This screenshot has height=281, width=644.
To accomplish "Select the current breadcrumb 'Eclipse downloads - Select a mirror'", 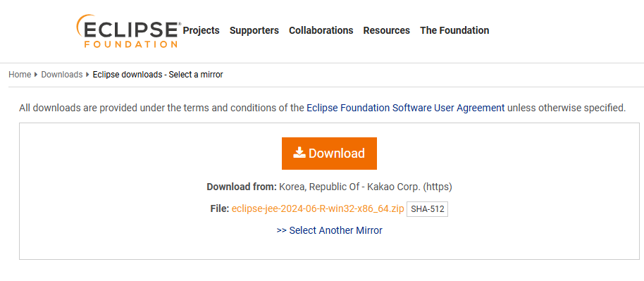I will click(158, 75).
